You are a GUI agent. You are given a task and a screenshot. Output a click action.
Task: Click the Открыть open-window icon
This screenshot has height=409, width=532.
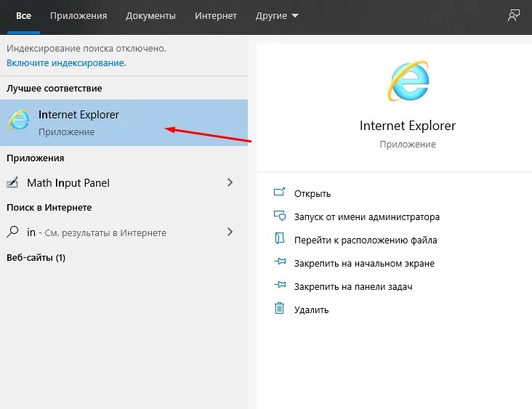[x=279, y=193]
